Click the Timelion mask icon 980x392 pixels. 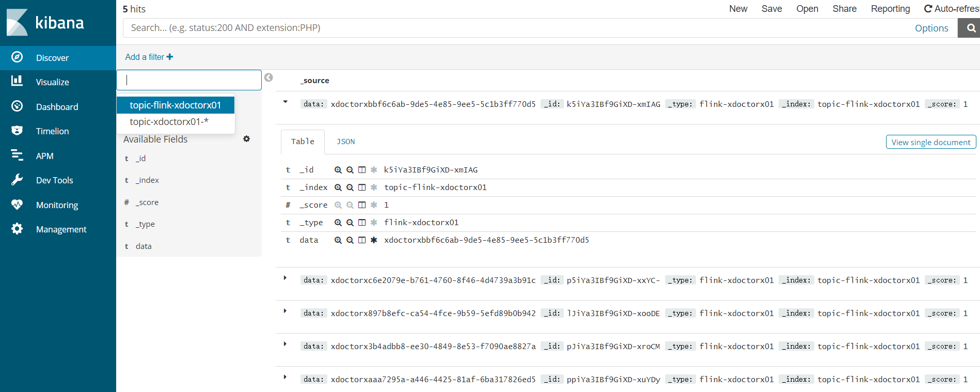(x=17, y=131)
